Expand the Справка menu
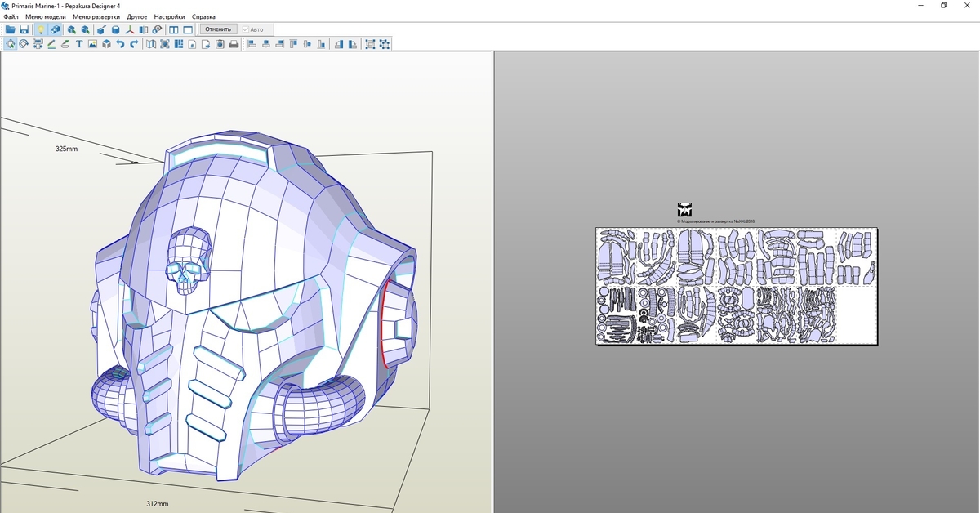Viewport: 980px width, 513px height. (203, 16)
